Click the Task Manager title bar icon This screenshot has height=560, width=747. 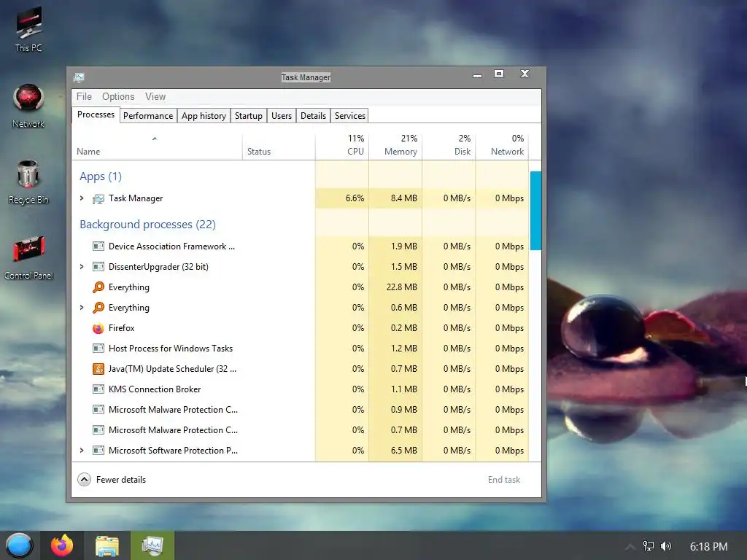pyautogui.click(x=79, y=77)
